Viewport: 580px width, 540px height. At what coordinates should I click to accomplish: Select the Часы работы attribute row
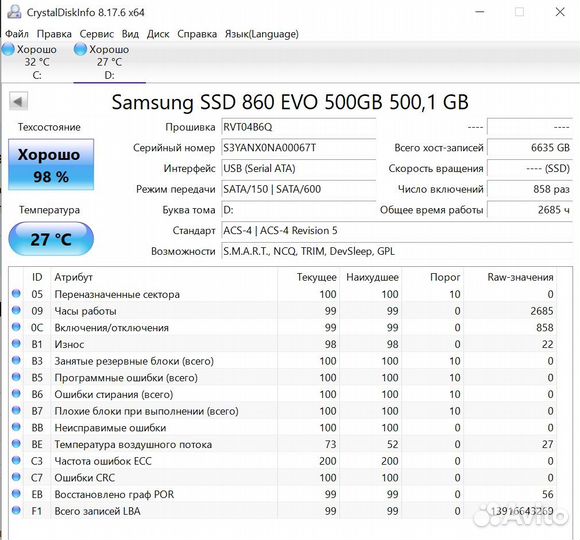(x=283, y=311)
